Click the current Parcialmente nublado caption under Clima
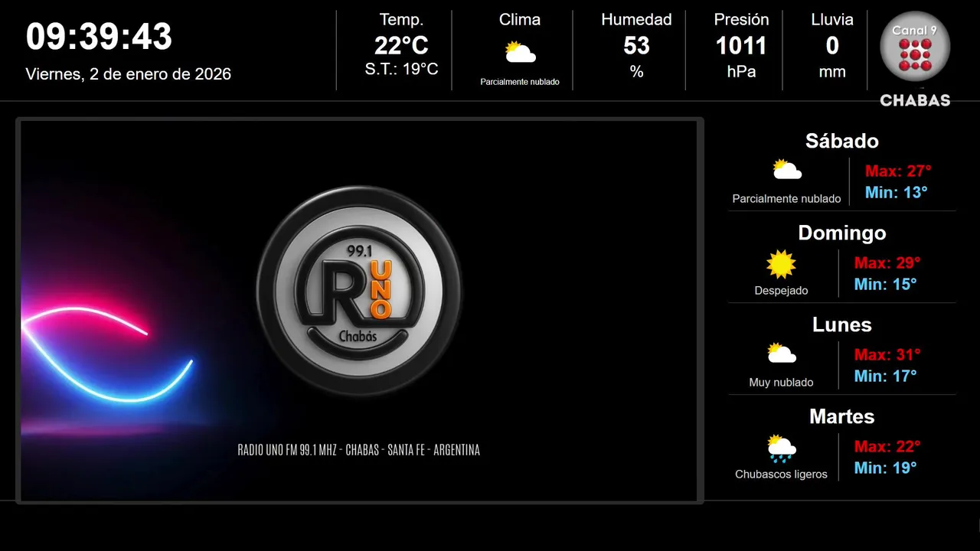980x551 pixels. click(520, 82)
